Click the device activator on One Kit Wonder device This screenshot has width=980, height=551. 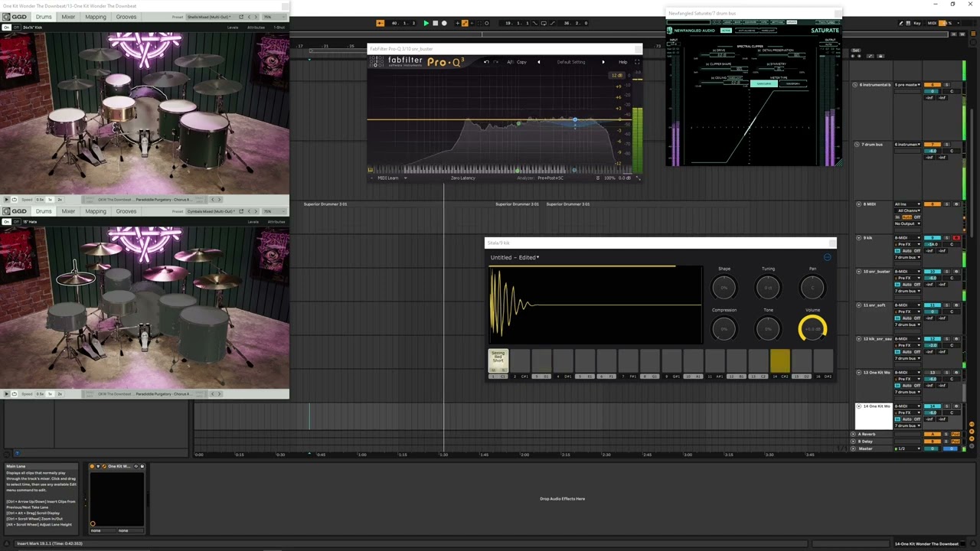tap(93, 466)
